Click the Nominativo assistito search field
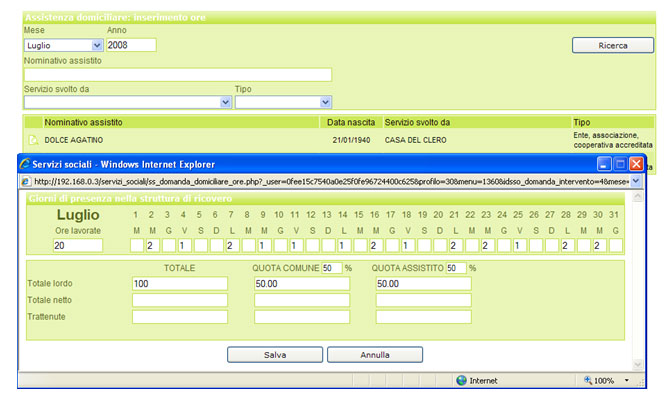 178,75
